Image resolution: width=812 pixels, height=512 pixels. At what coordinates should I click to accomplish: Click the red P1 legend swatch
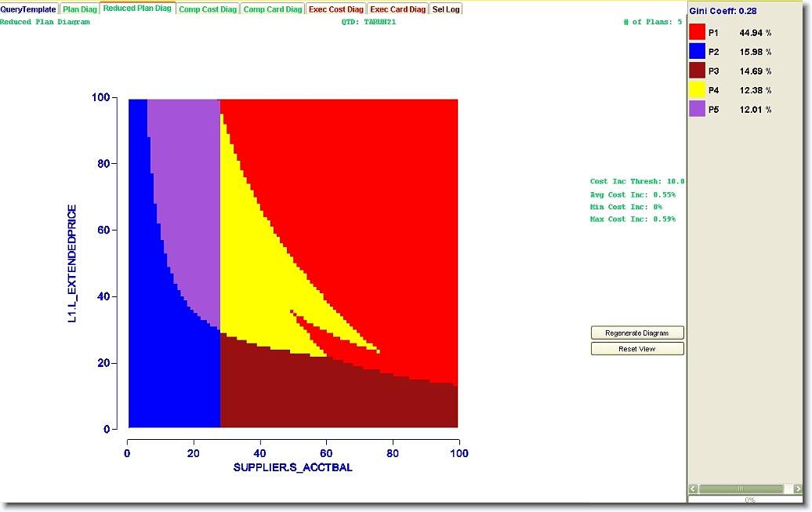(x=697, y=32)
